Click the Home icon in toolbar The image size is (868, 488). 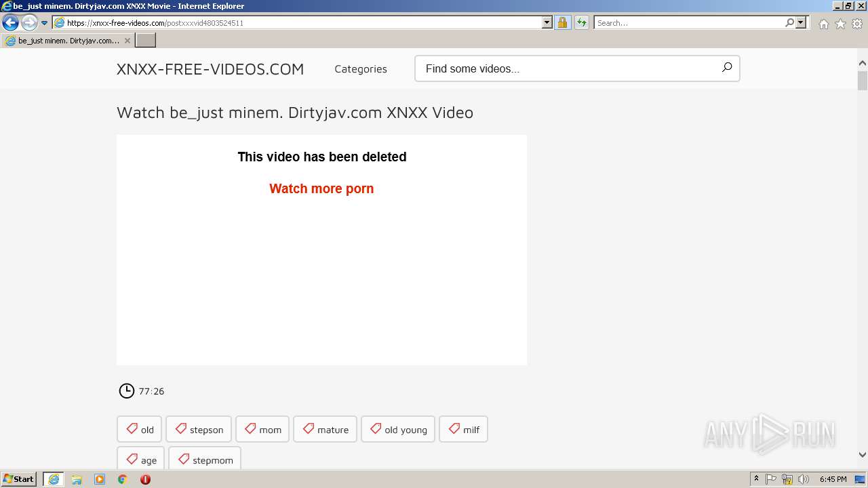[x=823, y=24]
